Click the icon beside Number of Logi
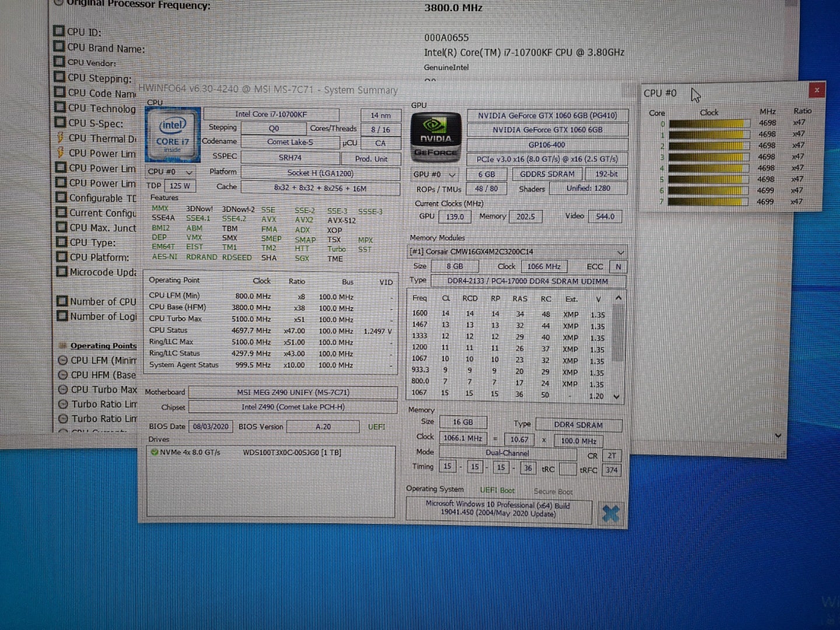Viewport: 840px width, 630px height. [62, 316]
